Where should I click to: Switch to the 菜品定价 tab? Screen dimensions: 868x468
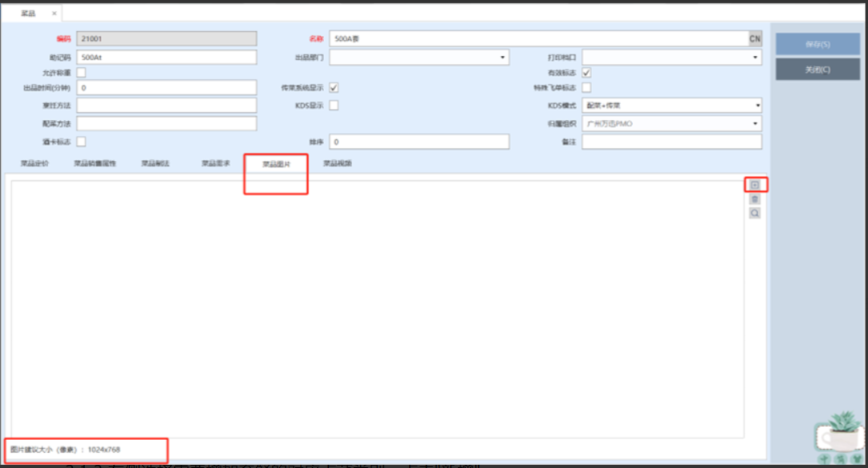[x=34, y=163]
